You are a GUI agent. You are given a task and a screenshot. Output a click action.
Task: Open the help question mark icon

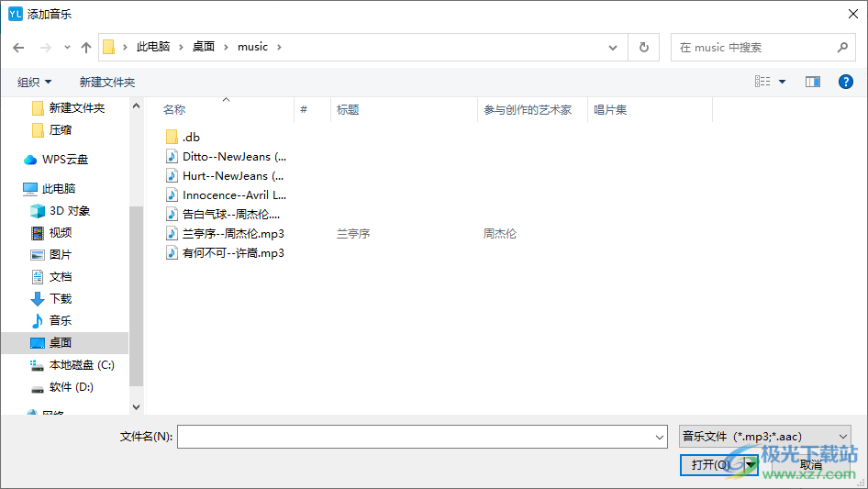point(846,82)
